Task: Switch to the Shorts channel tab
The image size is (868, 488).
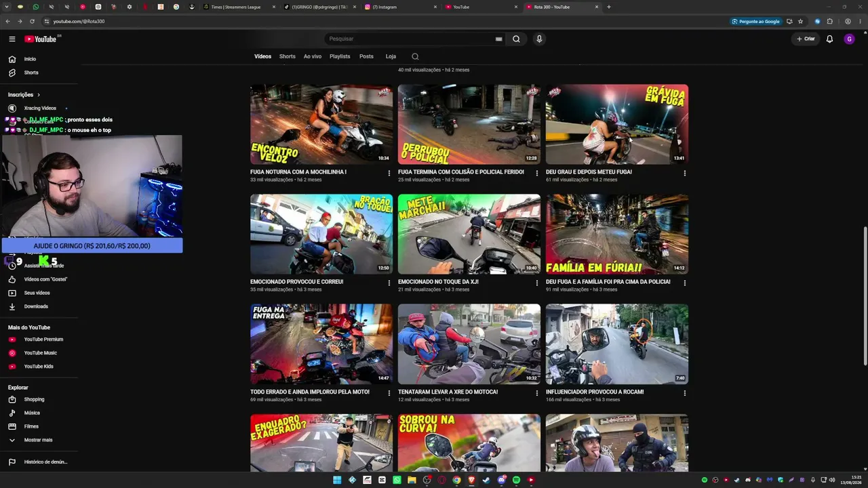Action: click(x=288, y=56)
